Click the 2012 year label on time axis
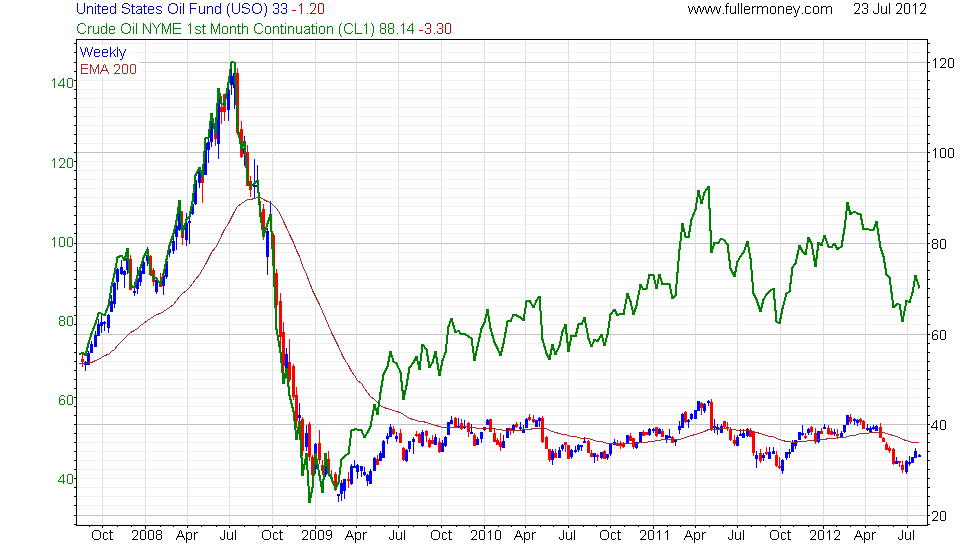The height and width of the screenshot is (560, 980). (x=825, y=536)
